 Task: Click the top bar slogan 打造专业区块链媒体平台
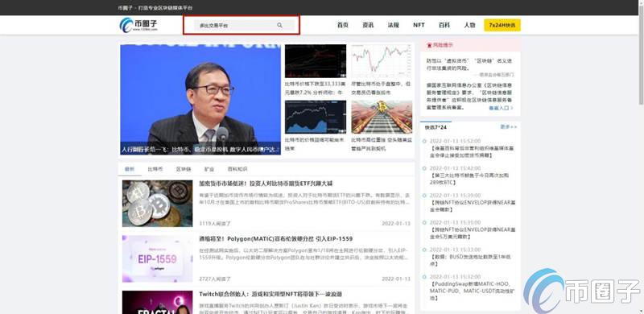point(165,8)
